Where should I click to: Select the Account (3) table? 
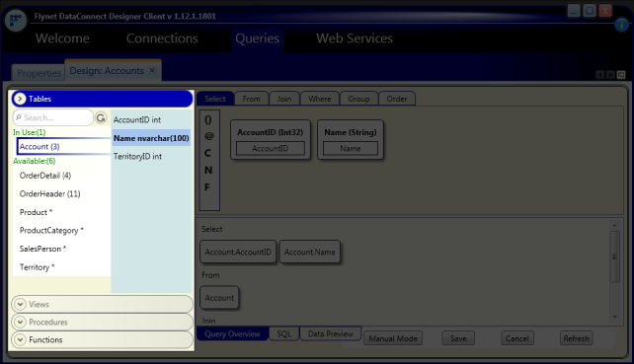coord(63,146)
